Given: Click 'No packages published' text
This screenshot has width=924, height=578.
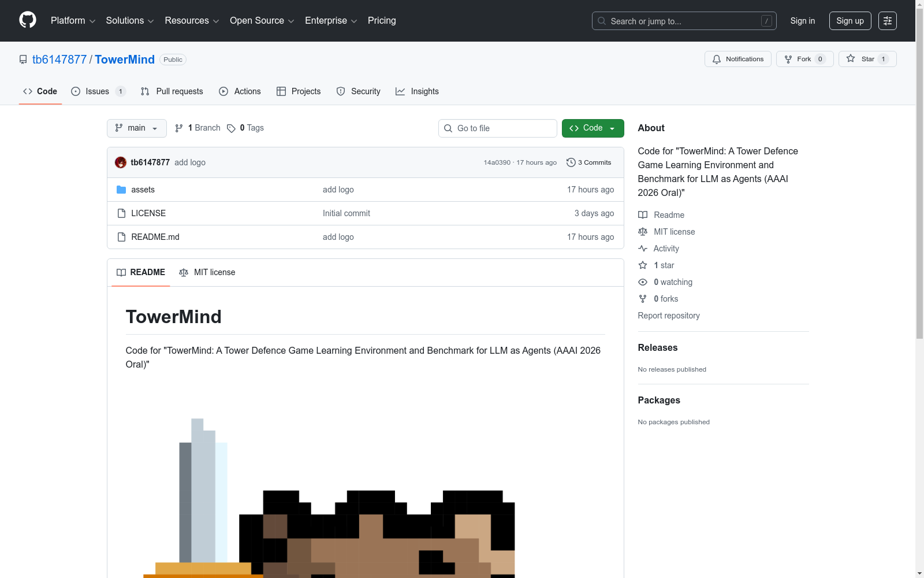Looking at the screenshot, I should (674, 422).
